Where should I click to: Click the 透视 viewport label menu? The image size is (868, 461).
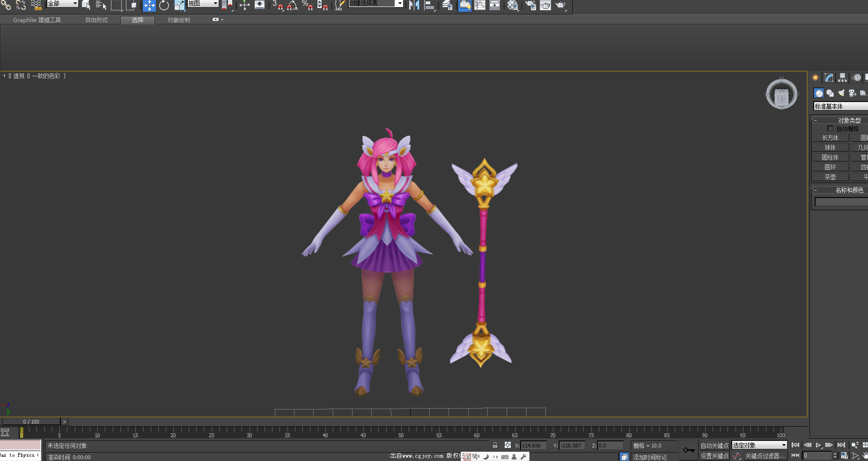coord(19,76)
